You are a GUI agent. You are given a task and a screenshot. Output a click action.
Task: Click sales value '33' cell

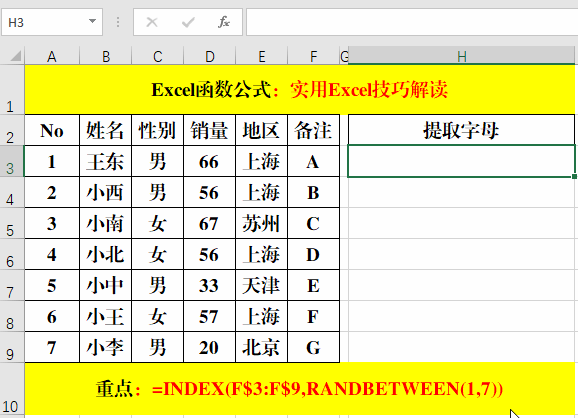(x=210, y=285)
